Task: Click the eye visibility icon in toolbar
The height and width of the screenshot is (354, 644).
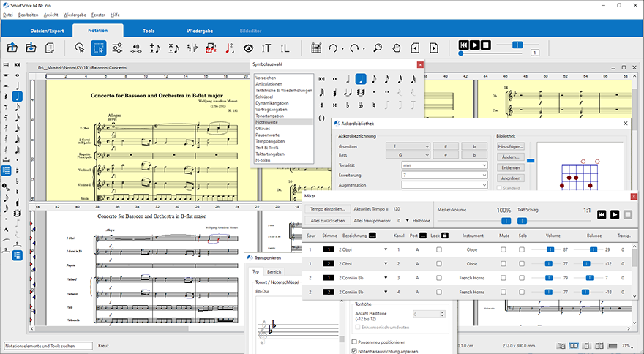Action: [x=249, y=48]
